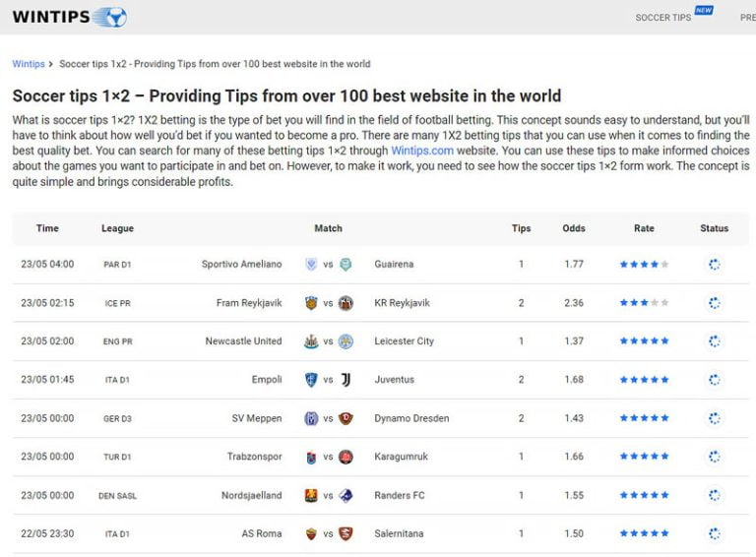Click status spinner for Nordsjaelland match

[715, 495]
